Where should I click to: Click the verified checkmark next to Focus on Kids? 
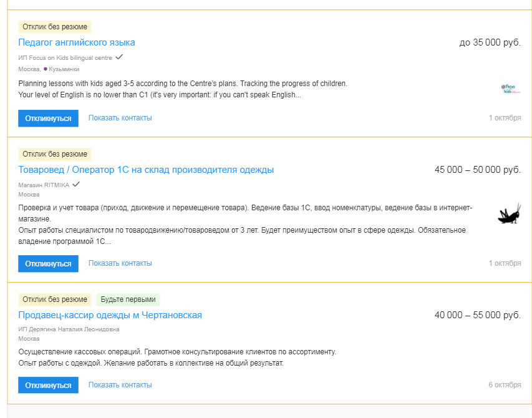118,57
